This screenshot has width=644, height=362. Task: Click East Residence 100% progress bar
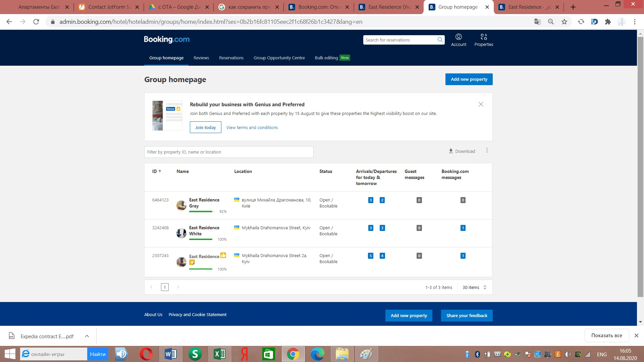pos(201,269)
